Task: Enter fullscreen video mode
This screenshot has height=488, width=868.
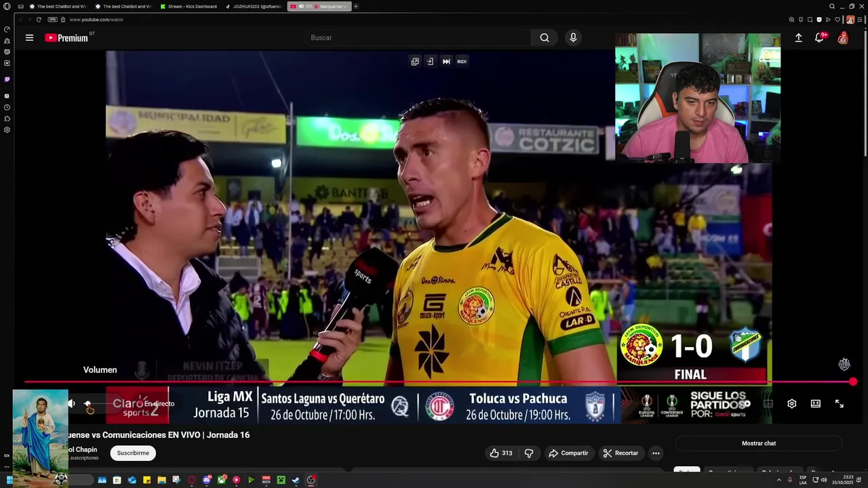Action: [x=839, y=403]
